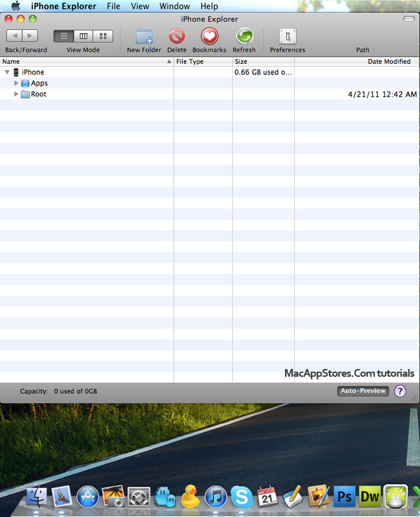
Task: Click the 0.66 GB used size cell
Action: pos(263,72)
